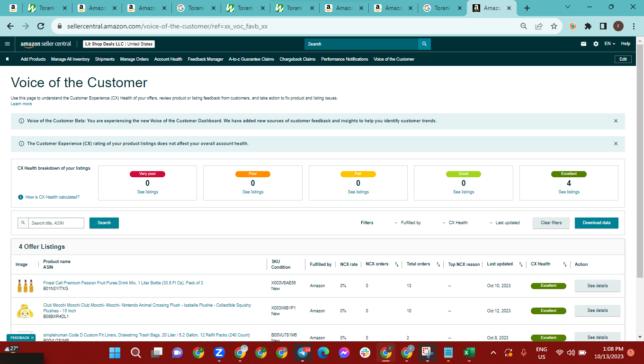
Task: See listings under the Excellent category
Action: (x=569, y=192)
